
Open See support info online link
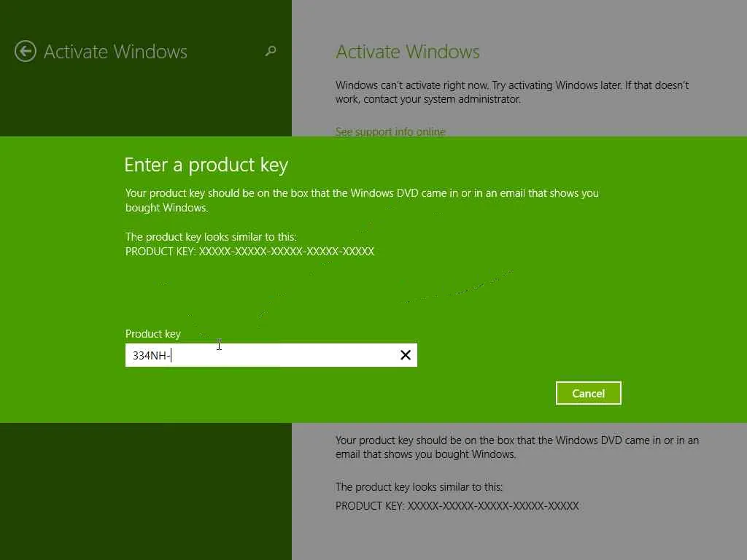coord(390,131)
